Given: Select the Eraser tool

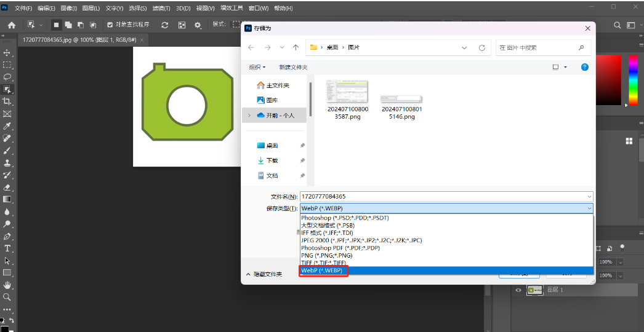Looking at the screenshot, I should (7, 187).
